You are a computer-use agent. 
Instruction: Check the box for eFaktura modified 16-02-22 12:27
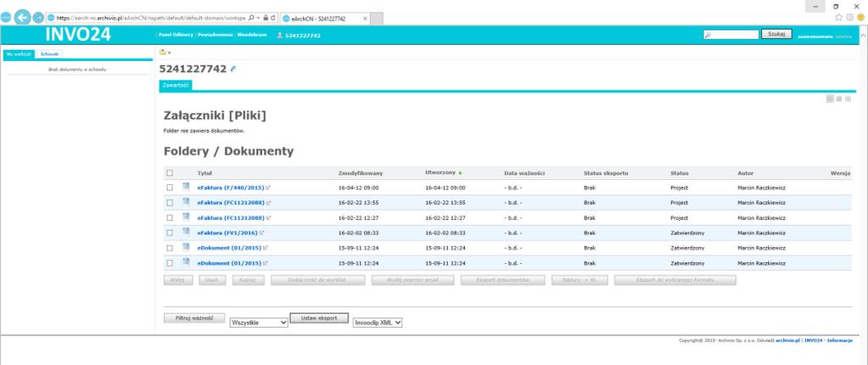pos(170,217)
